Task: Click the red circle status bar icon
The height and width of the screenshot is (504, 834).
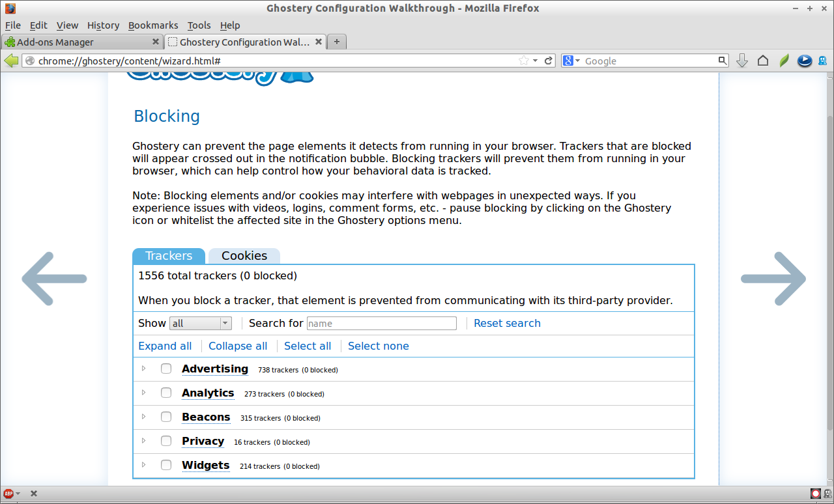Action: pyautogui.click(x=815, y=494)
